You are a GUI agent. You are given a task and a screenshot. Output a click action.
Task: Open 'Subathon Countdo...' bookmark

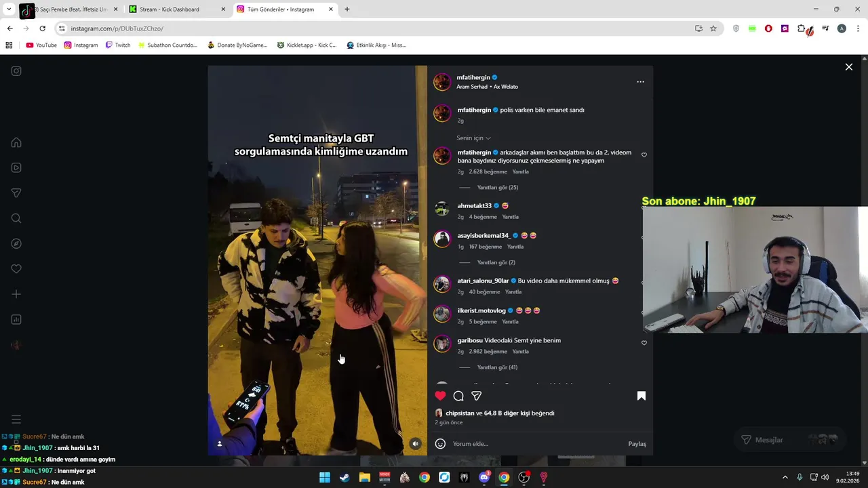(167, 45)
